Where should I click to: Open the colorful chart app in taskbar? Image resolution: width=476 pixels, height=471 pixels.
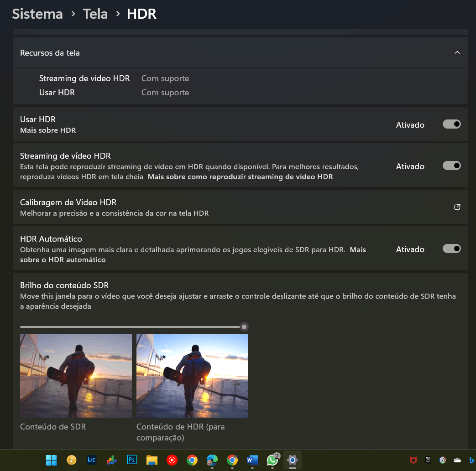(111, 461)
